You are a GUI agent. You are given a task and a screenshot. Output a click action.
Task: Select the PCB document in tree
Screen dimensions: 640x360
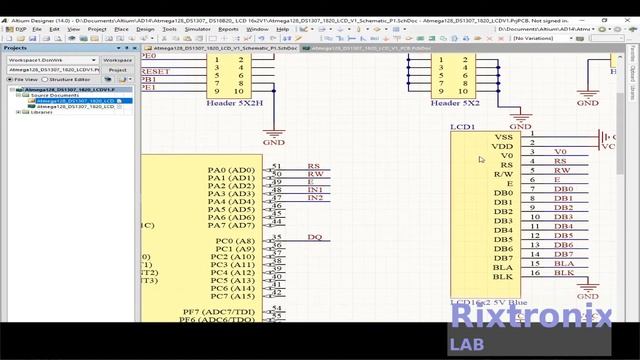coord(76,107)
